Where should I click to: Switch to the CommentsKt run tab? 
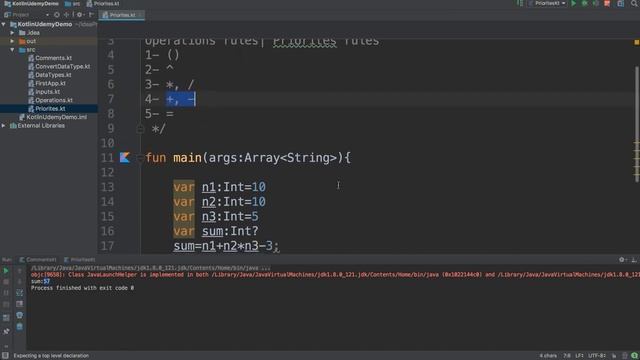(38, 260)
